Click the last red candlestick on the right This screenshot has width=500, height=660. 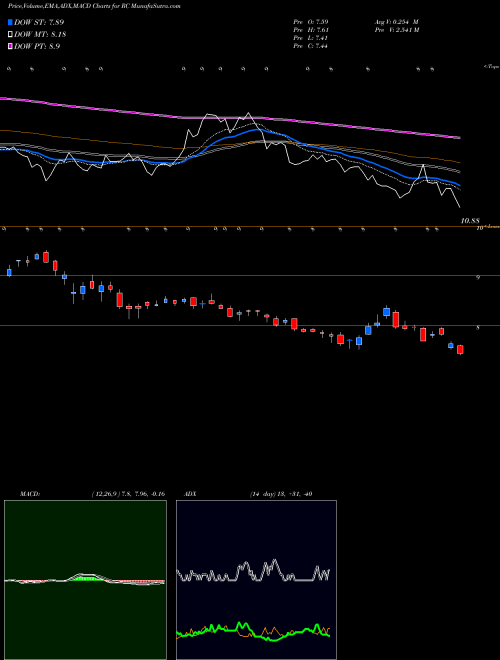(x=460, y=350)
